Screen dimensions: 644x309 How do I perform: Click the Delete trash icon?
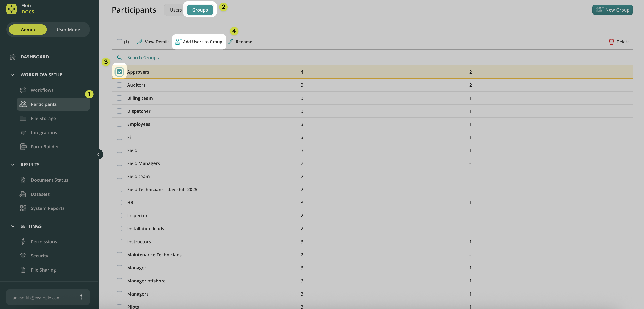click(611, 42)
